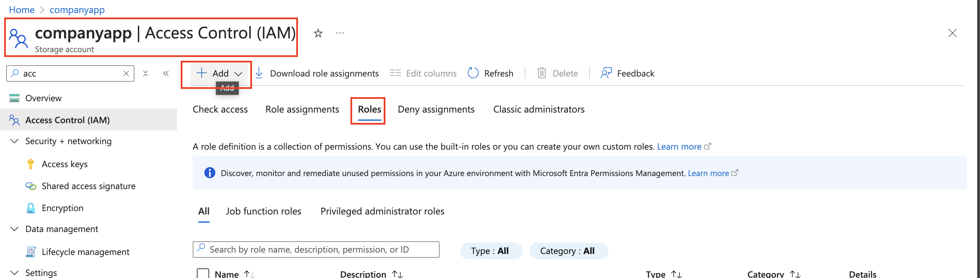Click Learn more about role definitions
Viewport: 980px width, 278px height.
pos(684,147)
